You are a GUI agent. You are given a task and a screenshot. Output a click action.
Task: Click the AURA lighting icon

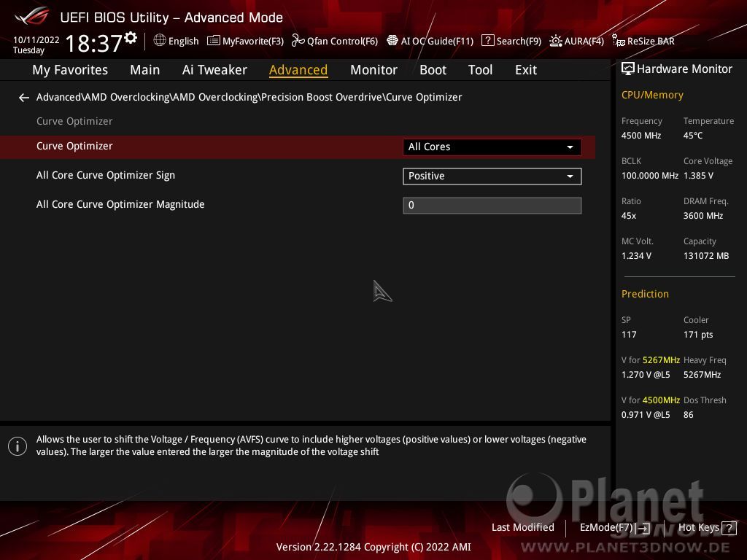(x=555, y=41)
